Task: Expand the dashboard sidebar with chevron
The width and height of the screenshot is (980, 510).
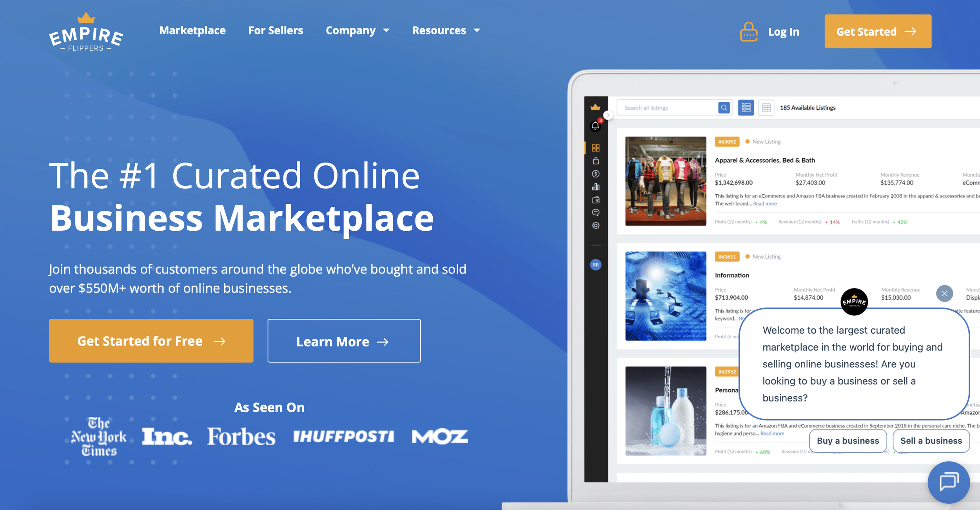Action: pos(608,115)
